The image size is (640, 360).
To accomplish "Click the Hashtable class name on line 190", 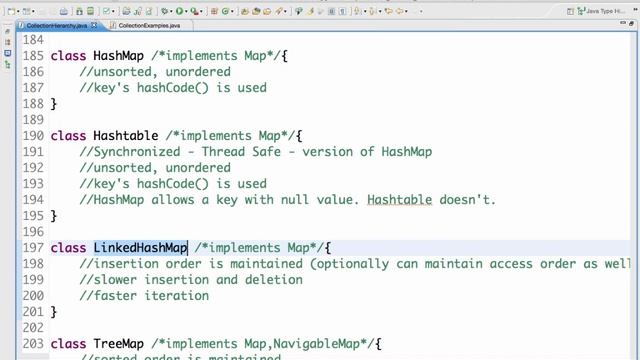I will (125, 136).
